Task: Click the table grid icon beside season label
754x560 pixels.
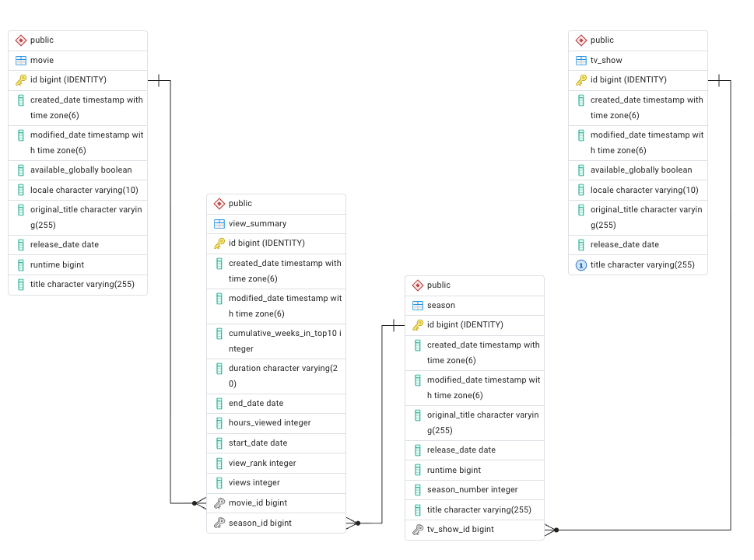Action: pos(417,305)
